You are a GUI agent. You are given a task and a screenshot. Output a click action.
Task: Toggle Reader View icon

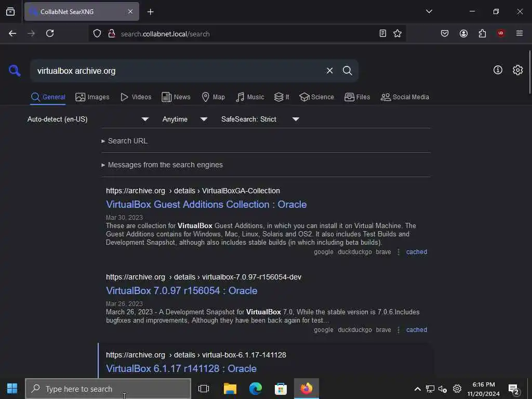click(x=383, y=33)
